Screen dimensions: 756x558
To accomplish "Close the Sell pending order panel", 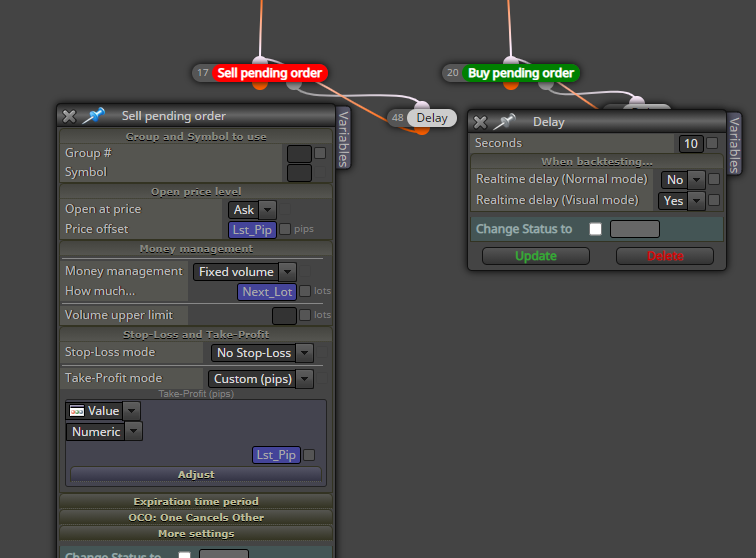I will (69, 116).
